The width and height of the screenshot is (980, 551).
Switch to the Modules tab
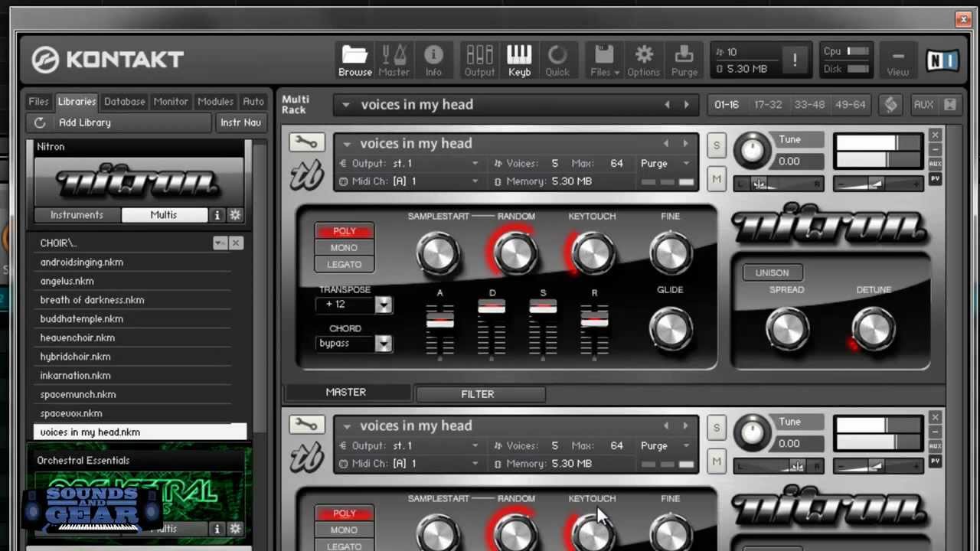pos(215,101)
